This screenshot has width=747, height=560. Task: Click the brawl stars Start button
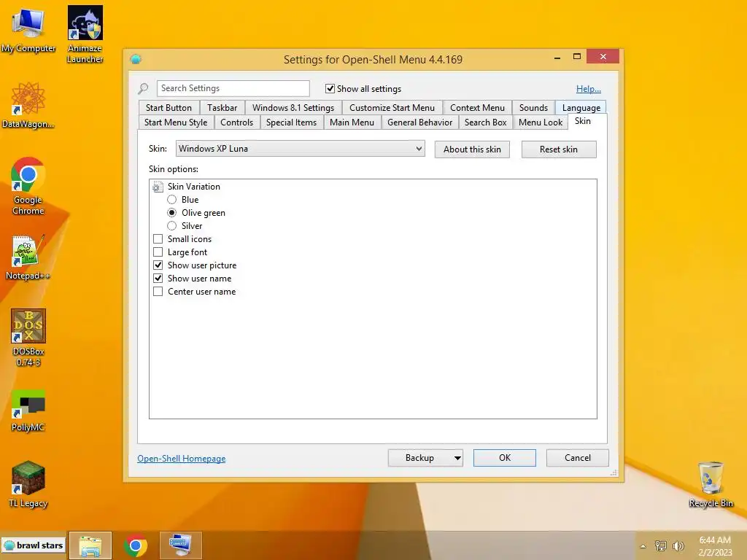(33, 545)
